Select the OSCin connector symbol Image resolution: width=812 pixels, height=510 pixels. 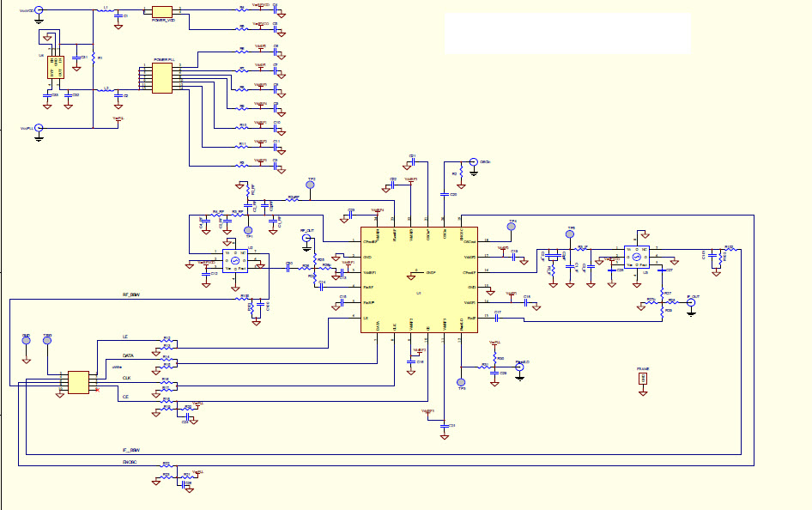click(473, 161)
